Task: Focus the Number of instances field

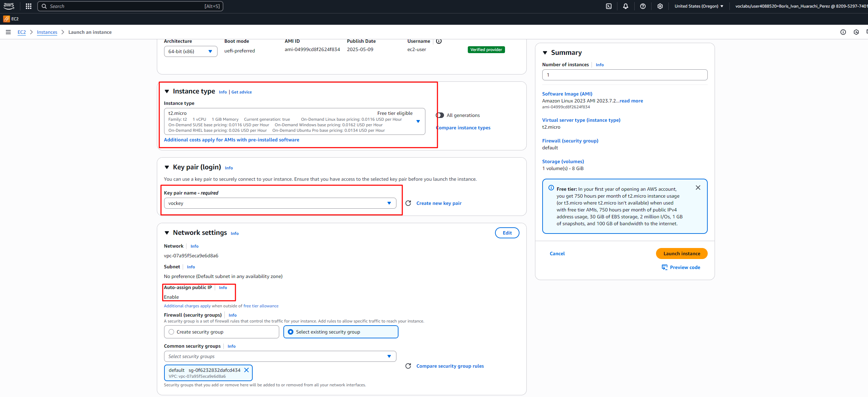Action: pyautogui.click(x=625, y=75)
